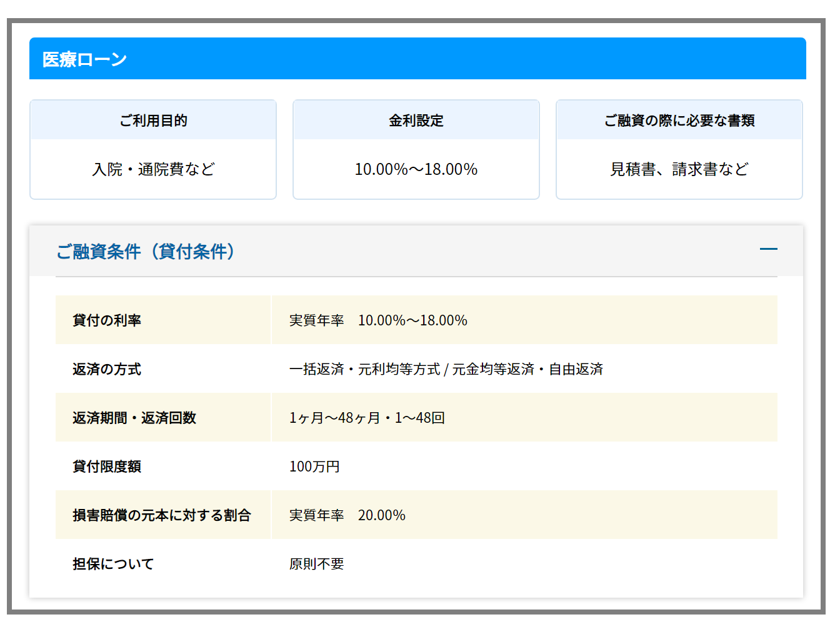
Task: Click the 貸付の利率 row label
Action: (107, 320)
